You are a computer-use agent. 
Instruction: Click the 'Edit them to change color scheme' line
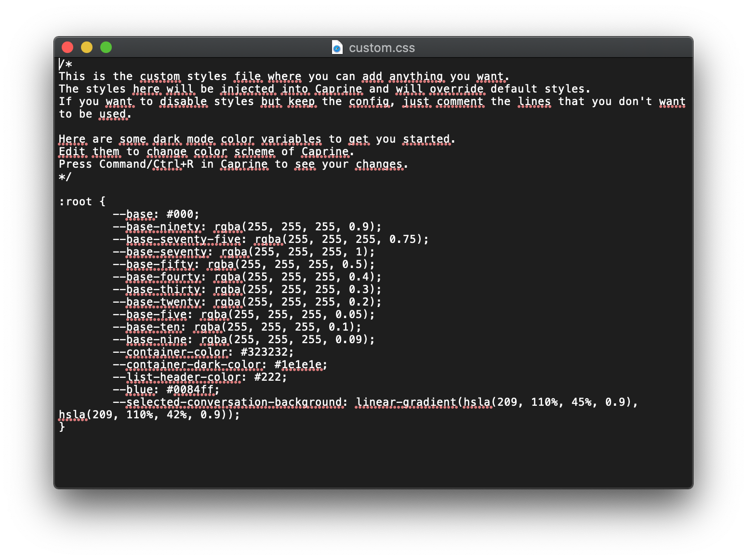(x=206, y=151)
